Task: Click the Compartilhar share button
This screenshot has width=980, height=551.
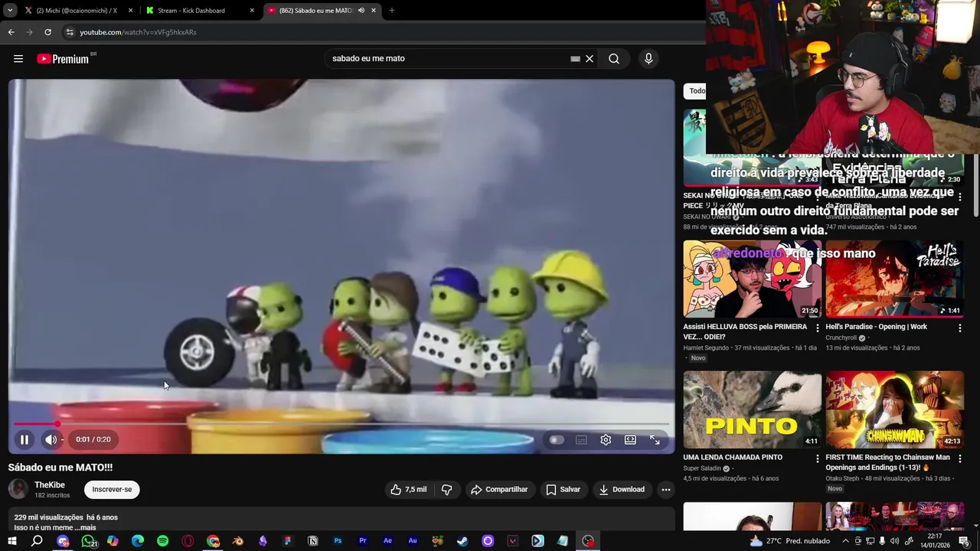Action: pos(499,490)
